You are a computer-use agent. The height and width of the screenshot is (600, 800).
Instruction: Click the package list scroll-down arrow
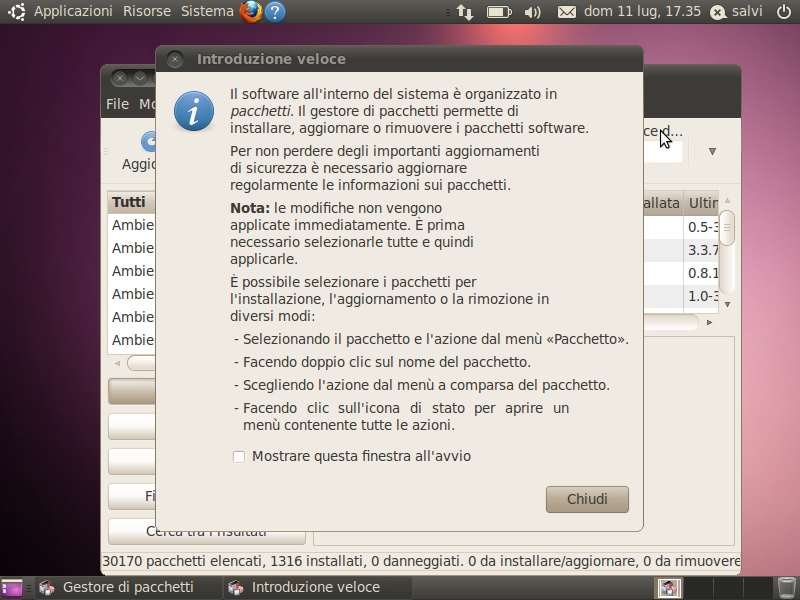click(727, 305)
